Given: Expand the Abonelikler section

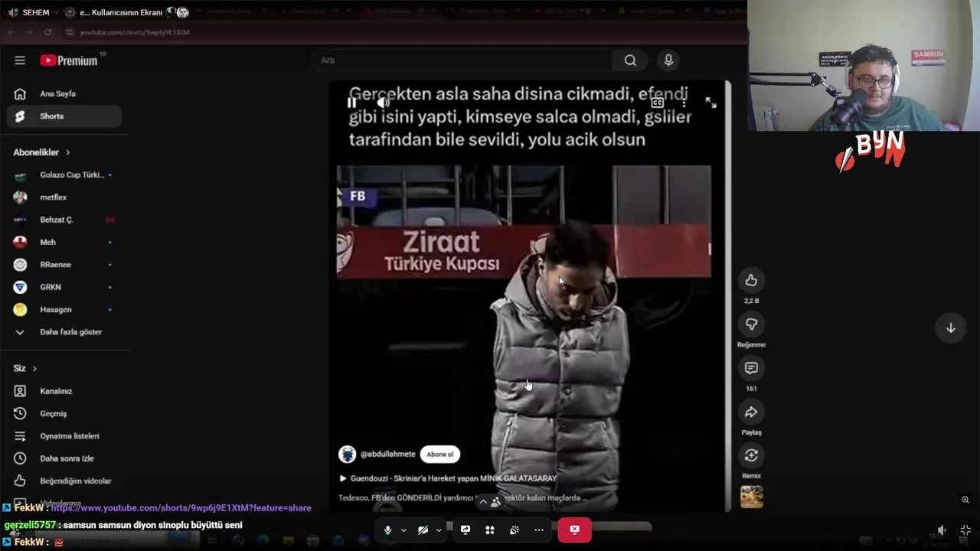Looking at the screenshot, I should coord(41,152).
